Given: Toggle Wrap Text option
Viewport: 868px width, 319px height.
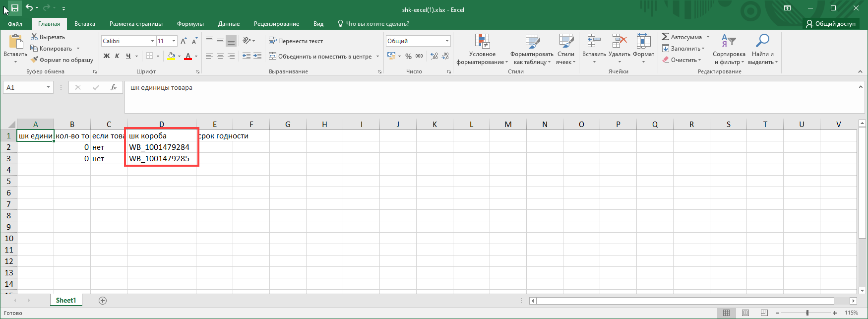Looking at the screenshot, I should 296,41.
